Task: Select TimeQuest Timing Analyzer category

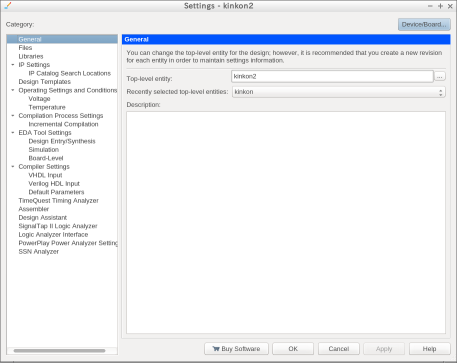Action: coord(59,201)
